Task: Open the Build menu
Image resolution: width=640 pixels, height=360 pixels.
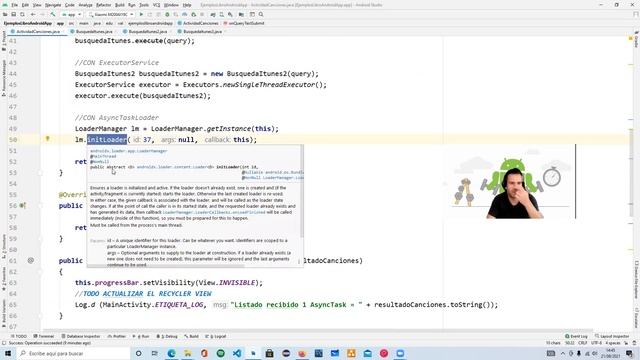Action: point(120,5)
